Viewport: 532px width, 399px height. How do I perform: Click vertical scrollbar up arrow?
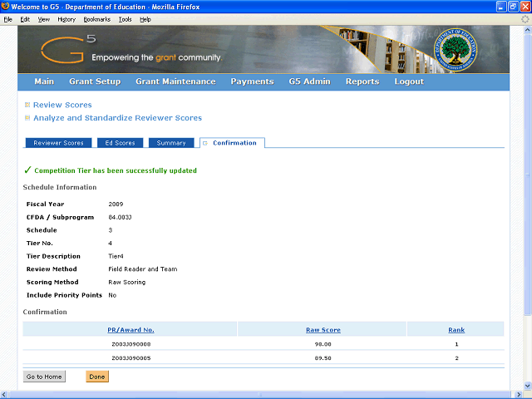click(528, 30)
